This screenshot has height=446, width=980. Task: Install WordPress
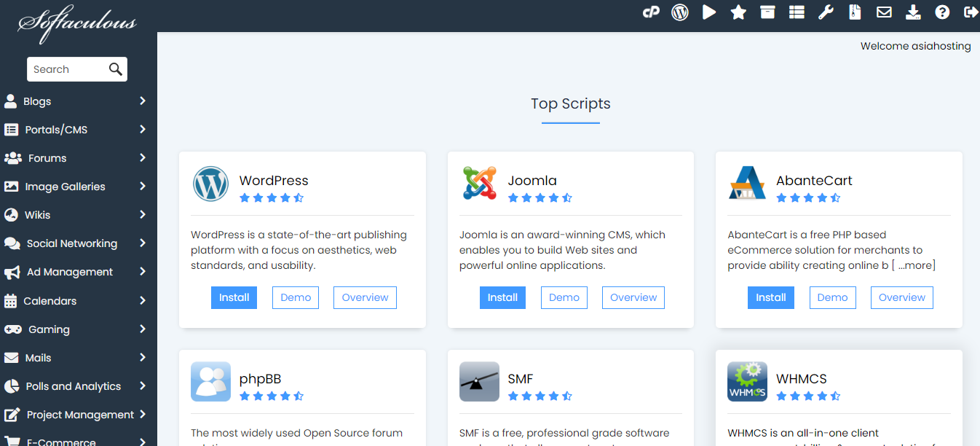pyautogui.click(x=234, y=297)
